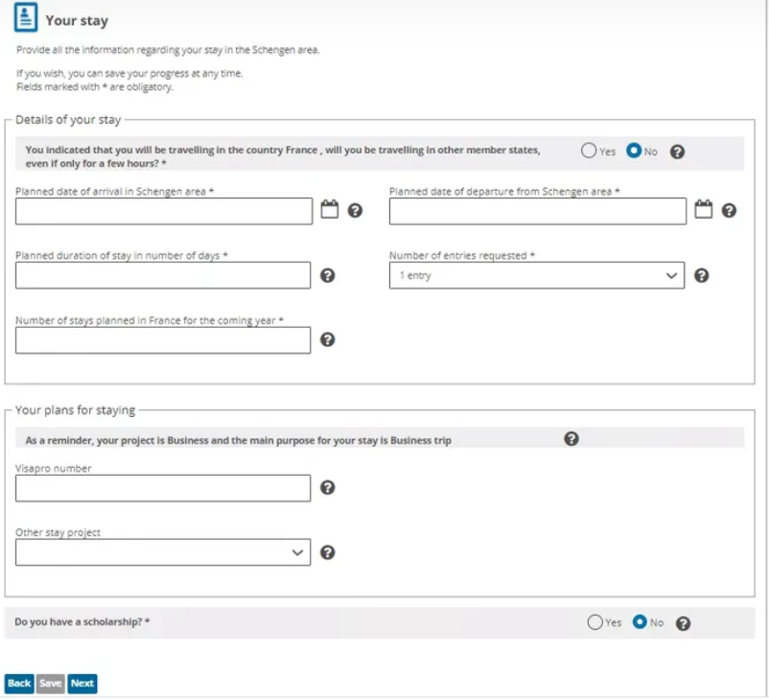Click the 'Your plans for staying' section title
Image resolution: width=769 pixels, height=700 pixels.
(75, 410)
